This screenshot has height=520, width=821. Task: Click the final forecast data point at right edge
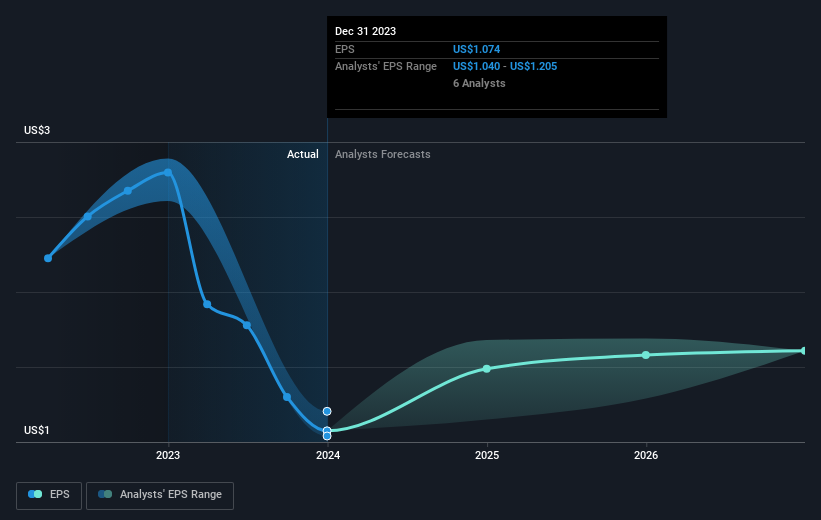point(804,351)
